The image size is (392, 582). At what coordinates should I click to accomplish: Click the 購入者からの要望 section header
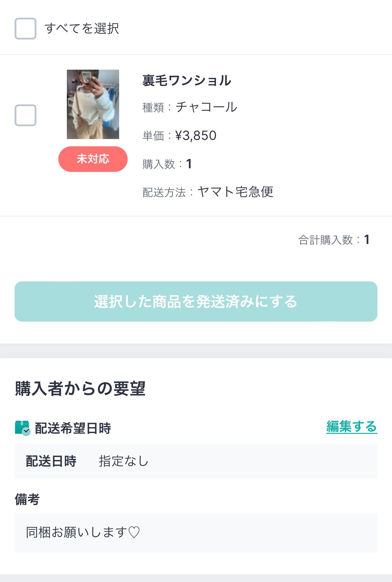[80, 389]
